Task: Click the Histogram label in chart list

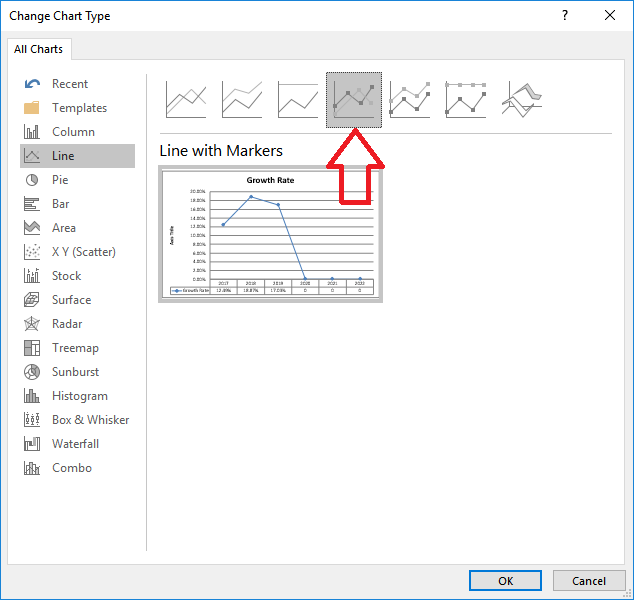Action: coord(80,396)
